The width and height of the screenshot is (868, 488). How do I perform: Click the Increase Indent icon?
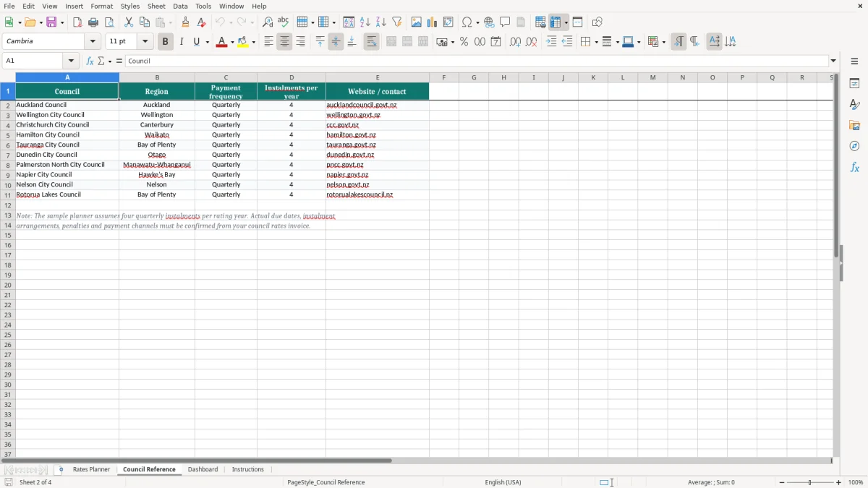[x=551, y=42]
